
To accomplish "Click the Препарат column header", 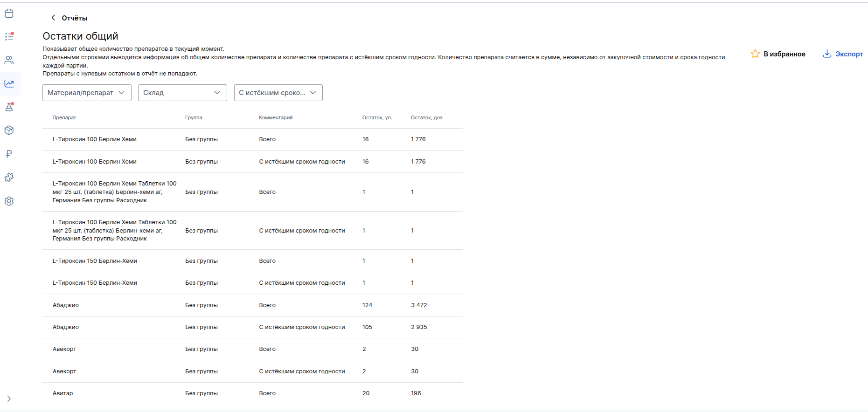I will [64, 117].
